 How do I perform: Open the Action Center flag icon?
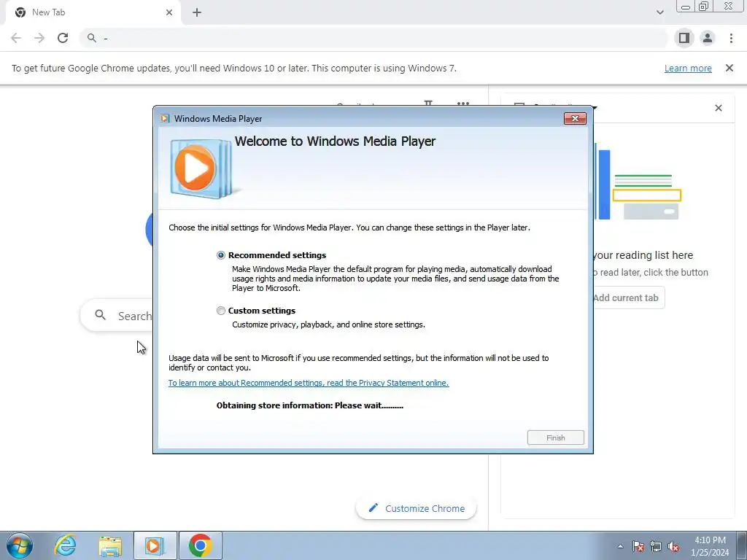[x=638, y=546]
